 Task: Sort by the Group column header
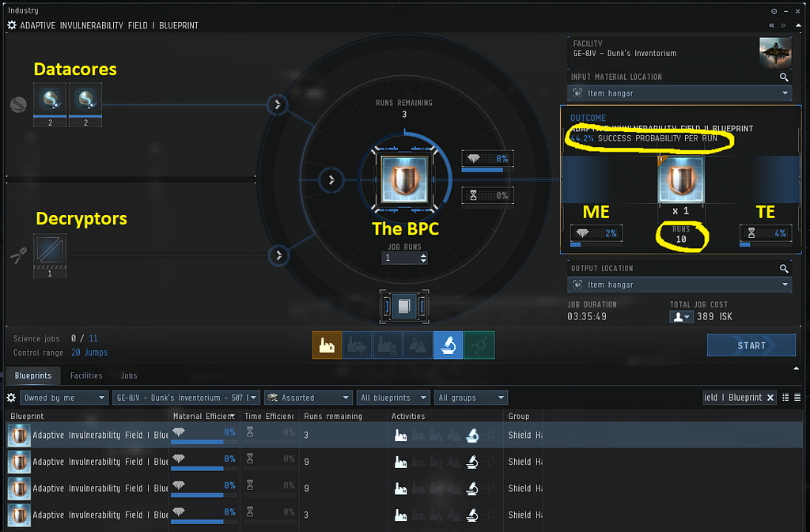[523, 416]
